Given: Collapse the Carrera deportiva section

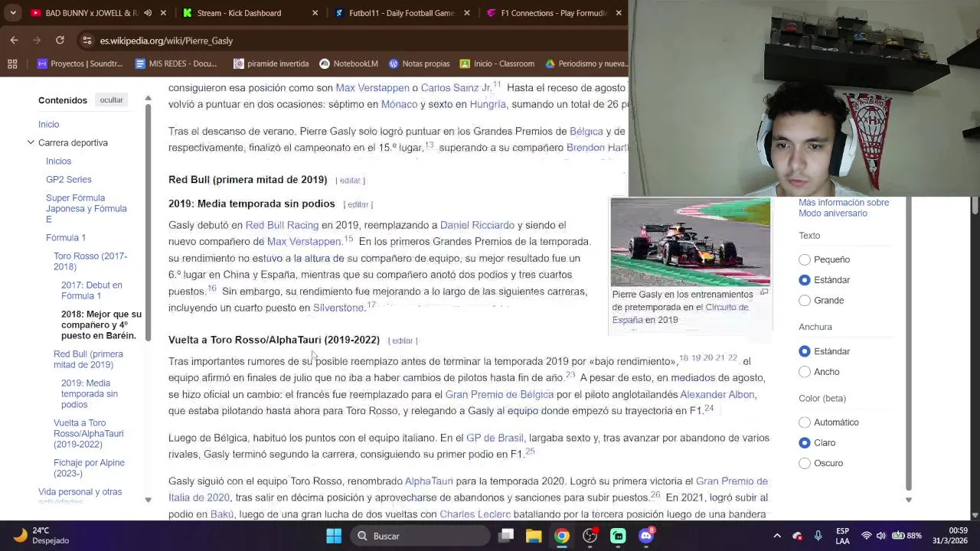Looking at the screenshot, I should 31,142.
